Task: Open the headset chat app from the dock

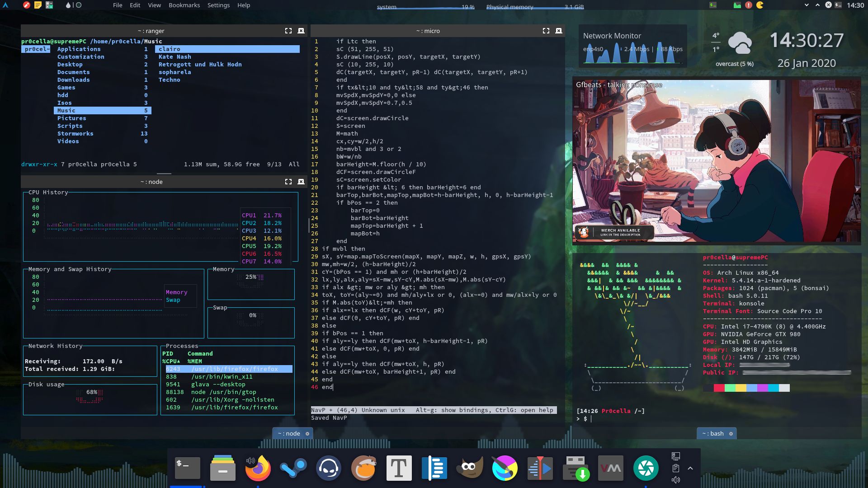Action: (328, 468)
